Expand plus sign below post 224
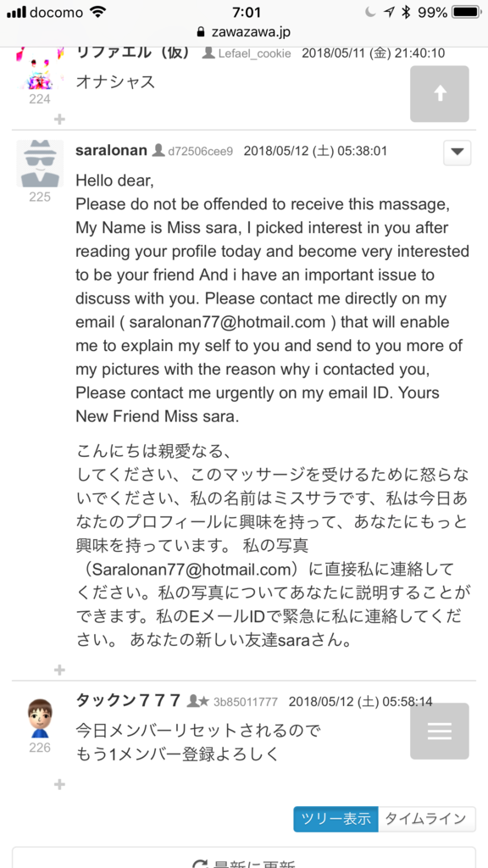Viewport: 488px width, 868px height. (59, 119)
